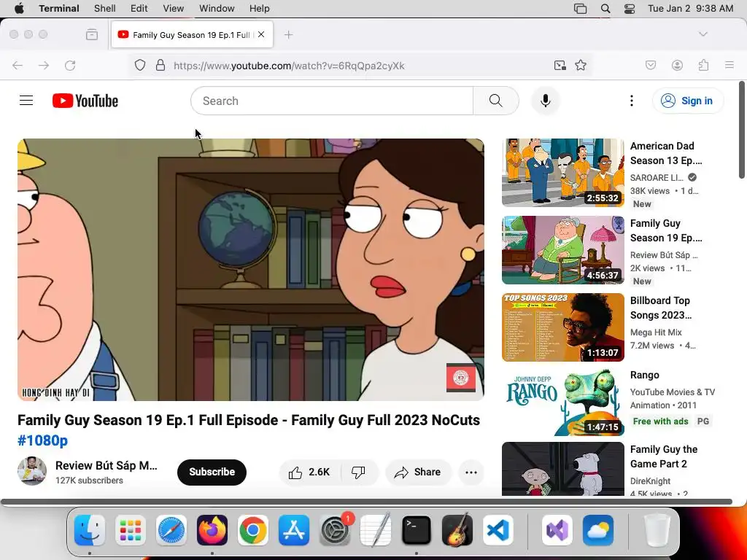Screen dimensions: 747x560
Task: Open Family Guy the Game Part 2 thumbnail
Action: click(563, 469)
